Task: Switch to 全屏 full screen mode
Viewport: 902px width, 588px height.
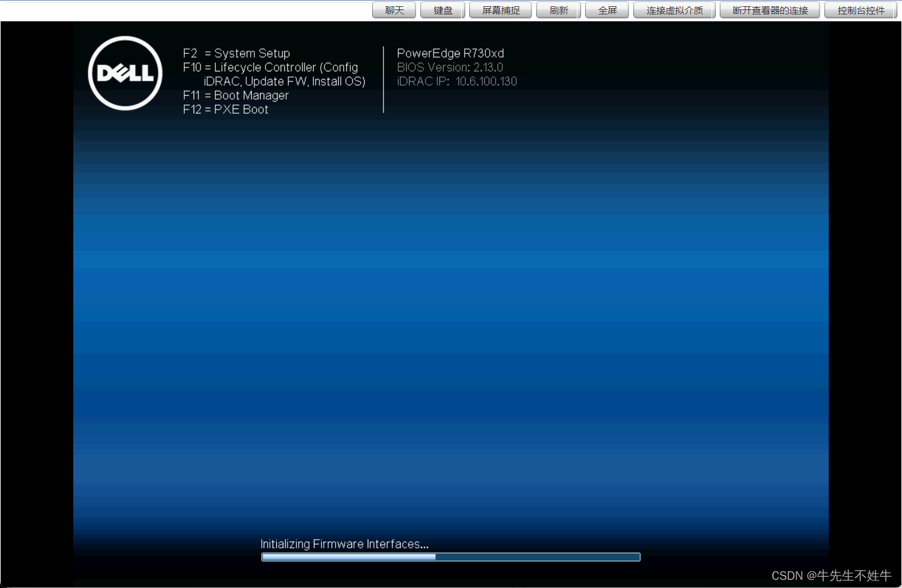Action: click(x=607, y=10)
